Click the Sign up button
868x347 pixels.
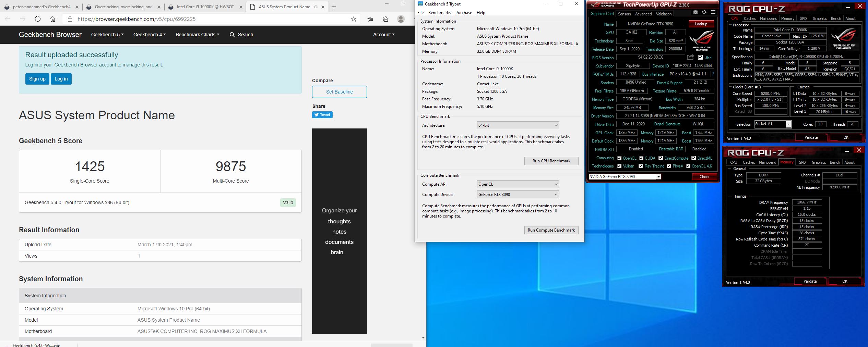click(37, 79)
